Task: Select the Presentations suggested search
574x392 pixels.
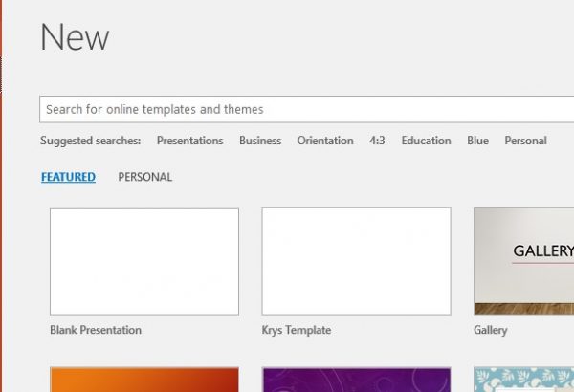Action: pyautogui.click(x=190, y=141)
